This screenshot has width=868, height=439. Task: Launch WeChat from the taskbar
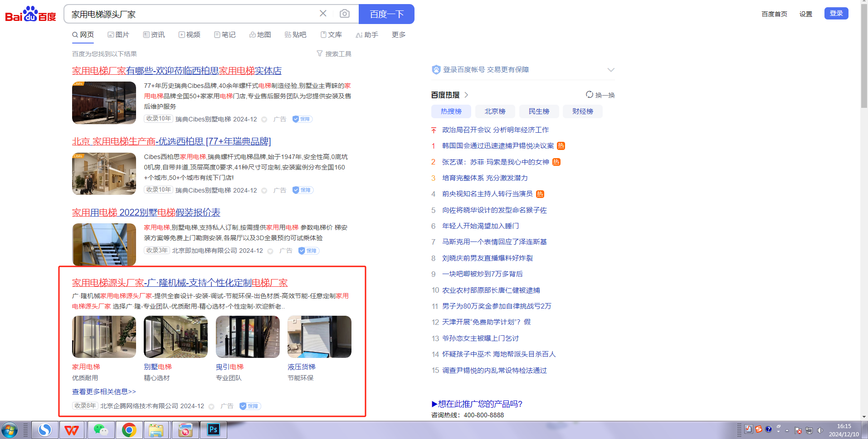click(x=100, y=430)
